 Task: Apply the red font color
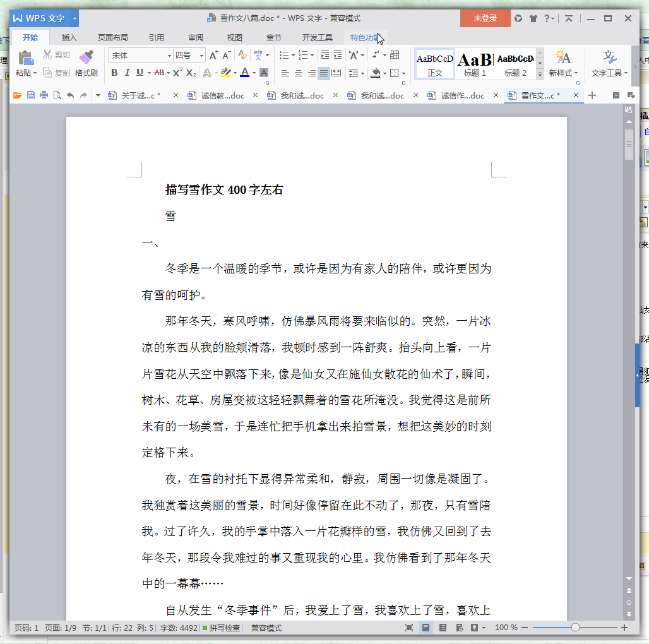245,73
